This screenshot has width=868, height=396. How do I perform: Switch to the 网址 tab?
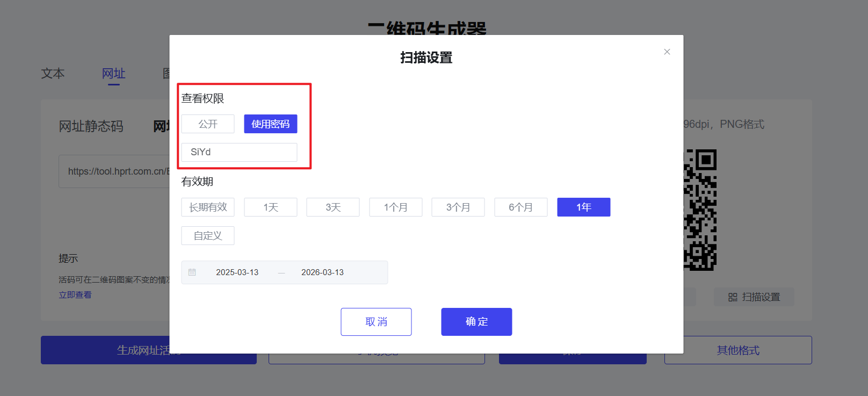[114, 74]
